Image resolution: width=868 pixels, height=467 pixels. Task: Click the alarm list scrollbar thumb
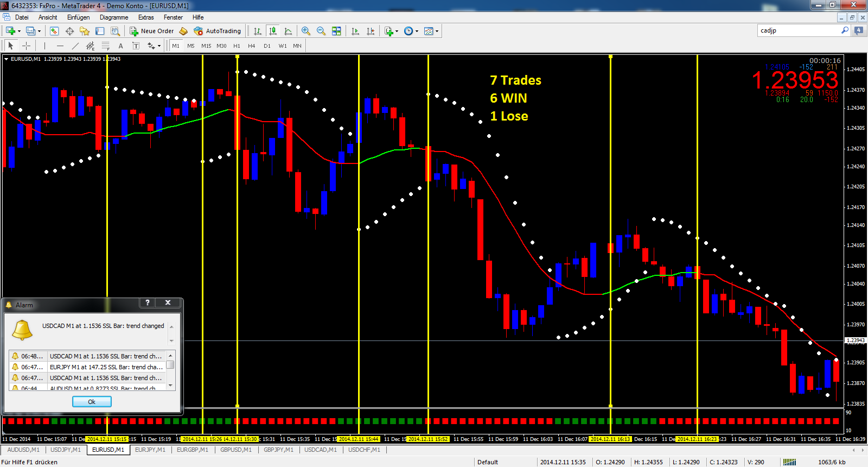(x=170, y=365)
